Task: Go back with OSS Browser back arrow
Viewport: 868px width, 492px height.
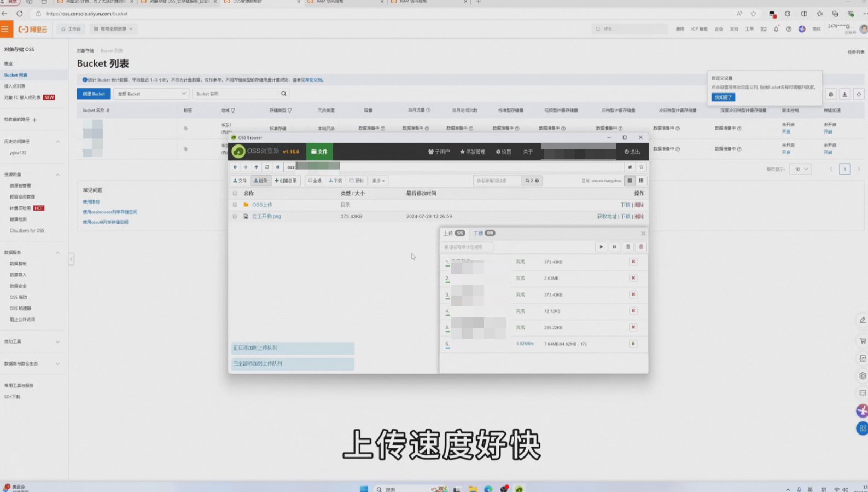Action: coord(235,167)
